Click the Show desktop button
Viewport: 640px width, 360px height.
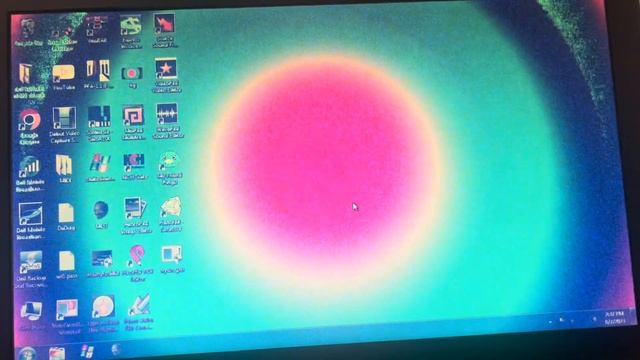pos(632,316)
